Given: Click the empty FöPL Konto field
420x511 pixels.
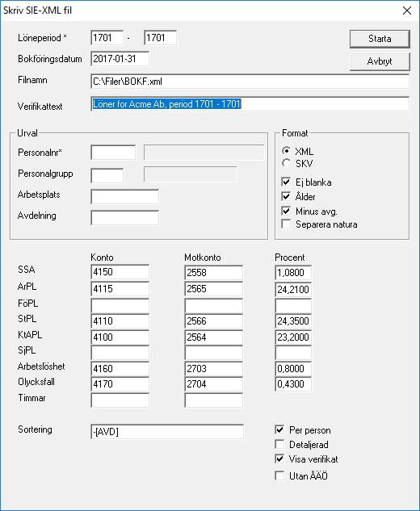Looking at the screenshot, I should click(x=120, y=306).
